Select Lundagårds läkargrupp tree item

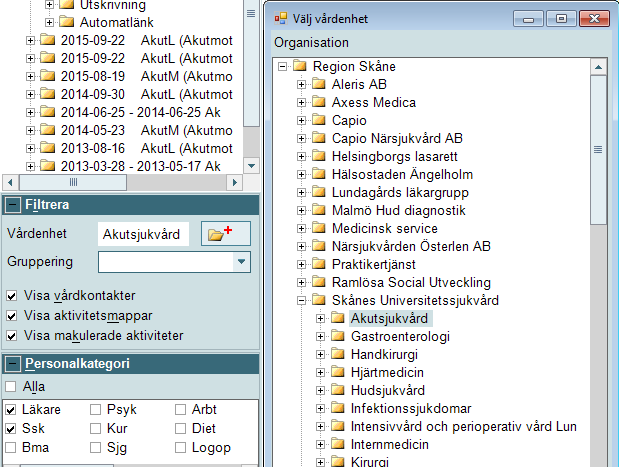point(400,193)
